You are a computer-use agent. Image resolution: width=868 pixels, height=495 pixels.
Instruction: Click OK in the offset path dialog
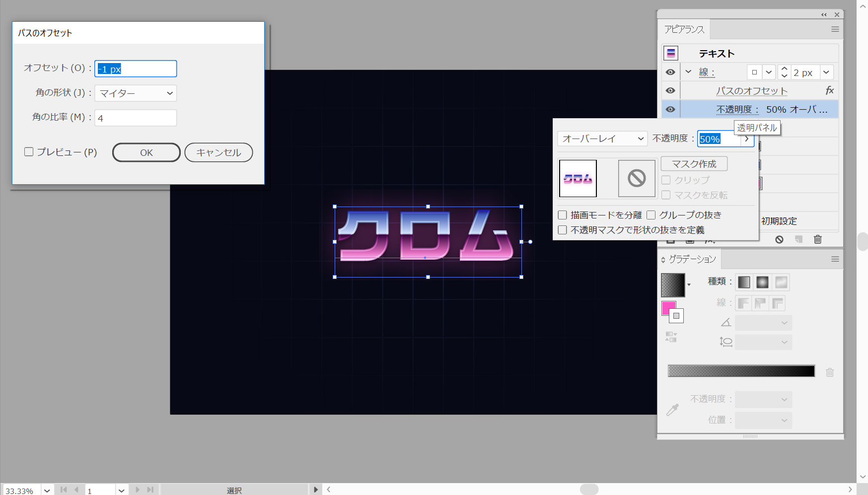pyautogui.click(x=146, y=152)
